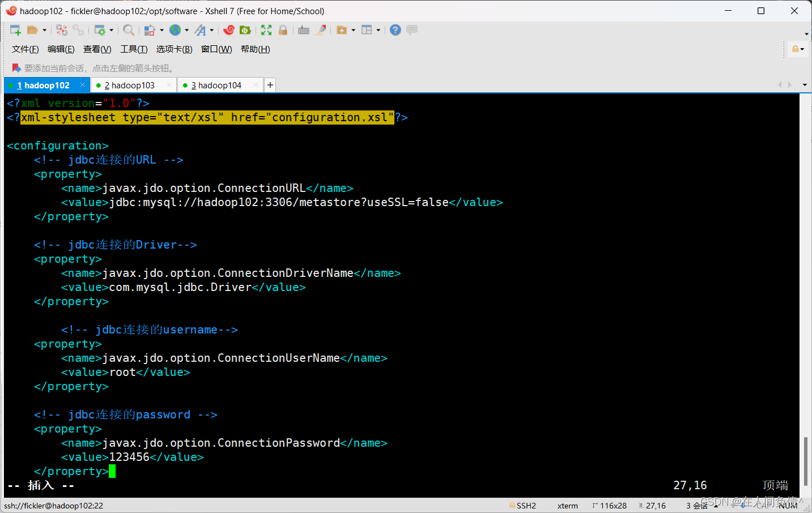
Task: Open the 查看(V) menu
Action: pyautogui.click(x=97, y=49)
